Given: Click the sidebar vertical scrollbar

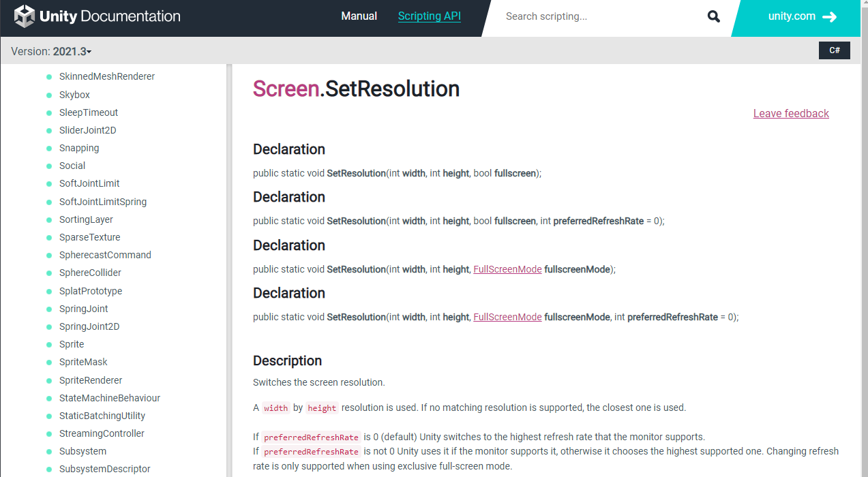Looking at the screenshot, I should pyautogui.click(x=229, y=273).
